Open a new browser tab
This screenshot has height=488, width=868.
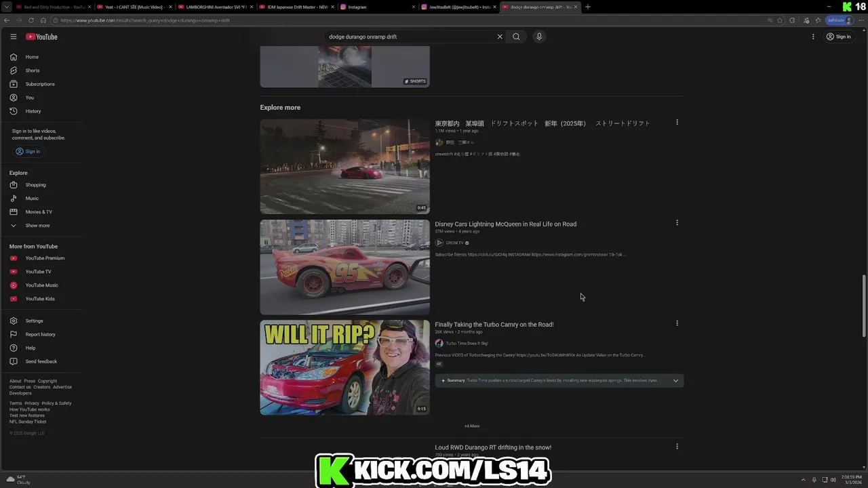pos(588,7)
